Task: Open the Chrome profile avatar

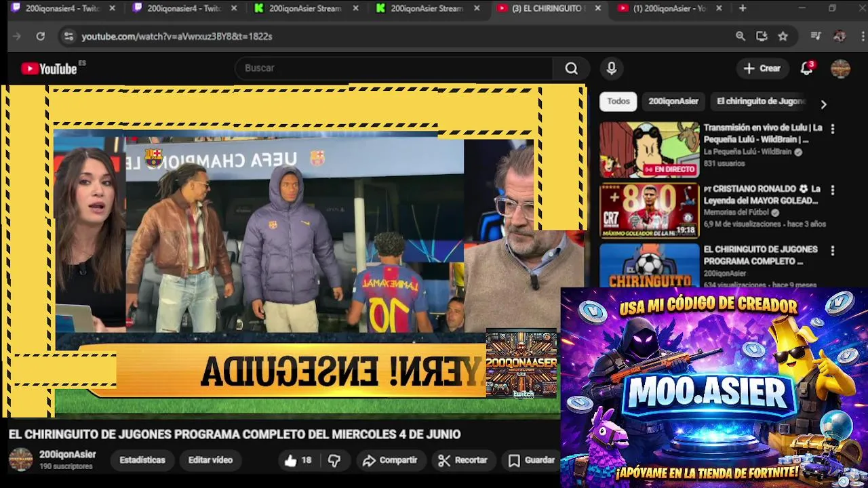Action: 840,37
